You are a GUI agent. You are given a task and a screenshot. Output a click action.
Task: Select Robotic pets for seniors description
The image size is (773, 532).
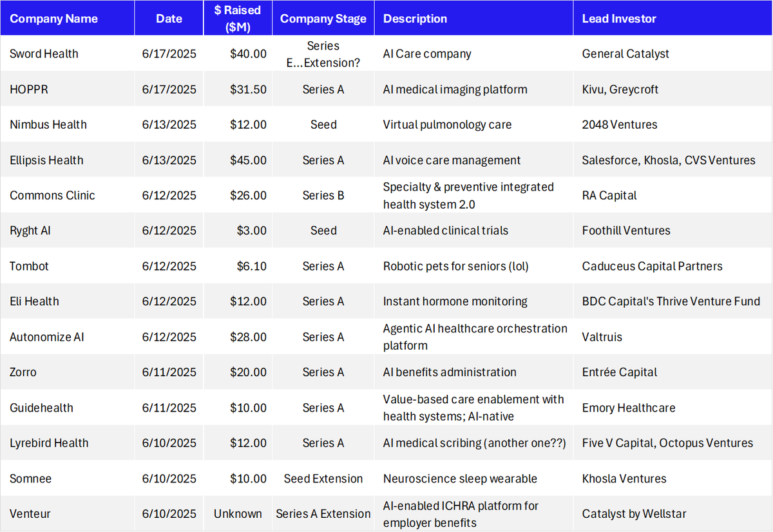pos(474,266)
